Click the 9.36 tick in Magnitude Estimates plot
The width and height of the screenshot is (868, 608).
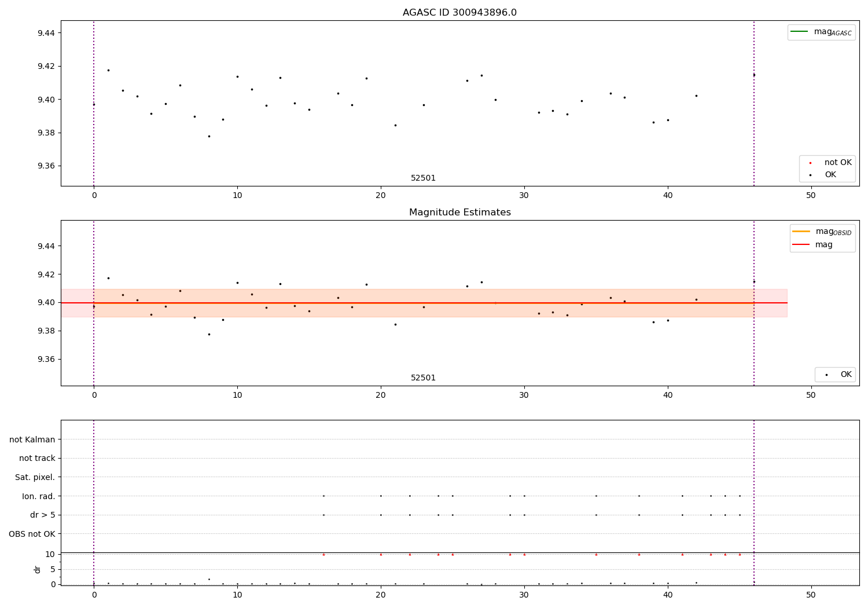click(46, 359)
